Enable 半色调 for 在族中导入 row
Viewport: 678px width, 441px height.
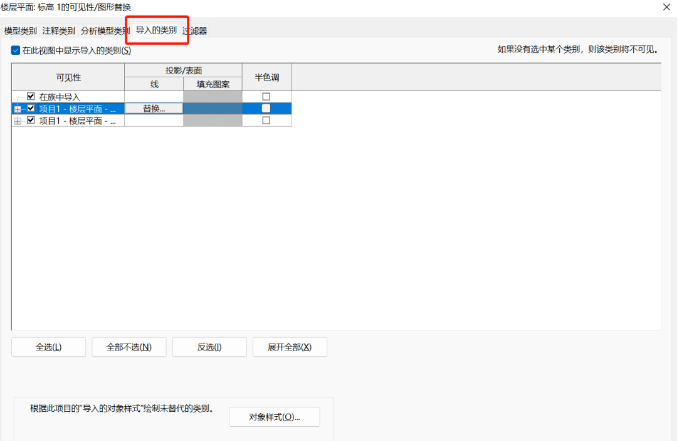click(x=266, y=96)
